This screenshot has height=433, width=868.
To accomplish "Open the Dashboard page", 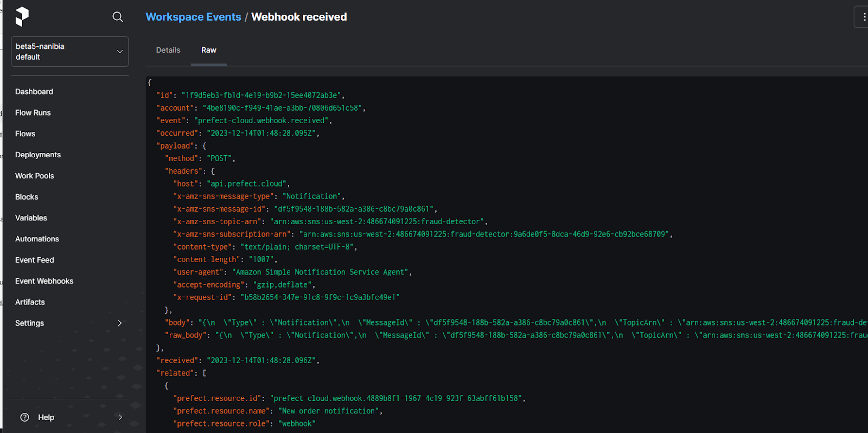I will point(34,92).
